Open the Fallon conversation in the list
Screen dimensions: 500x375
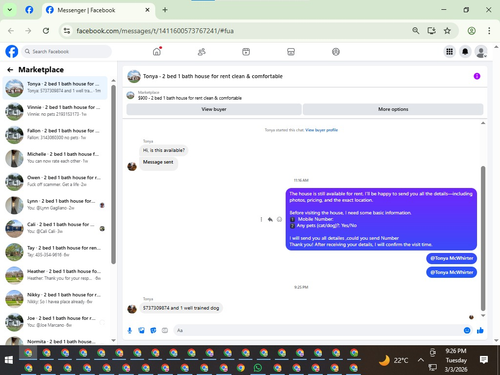pos(55,134)
